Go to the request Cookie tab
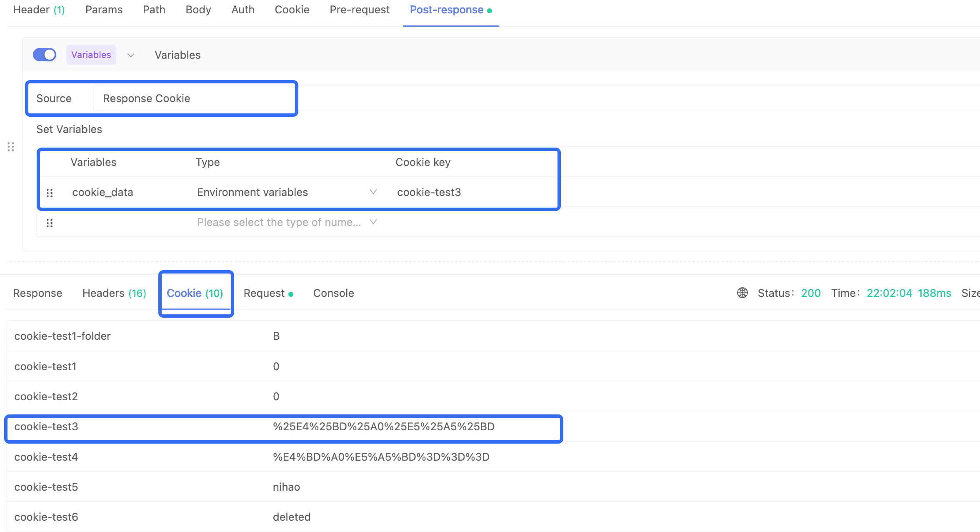This screenshot has width=980, height=532. [292, 10]
